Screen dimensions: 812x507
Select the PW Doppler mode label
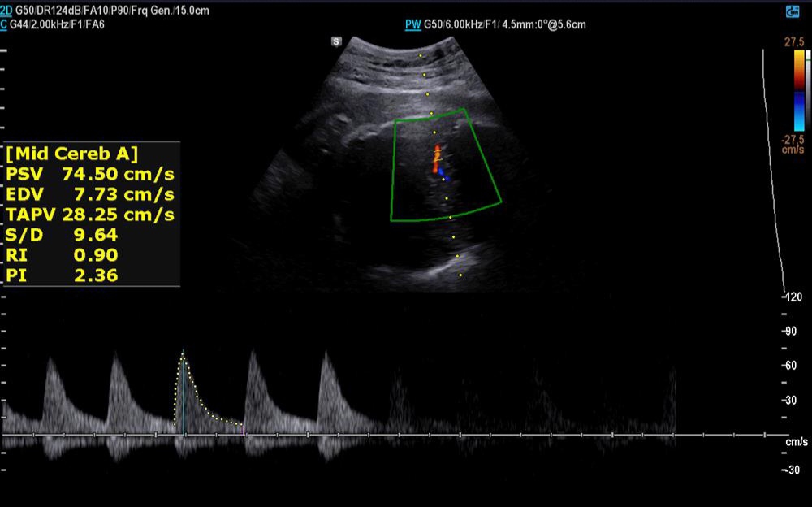412,24
